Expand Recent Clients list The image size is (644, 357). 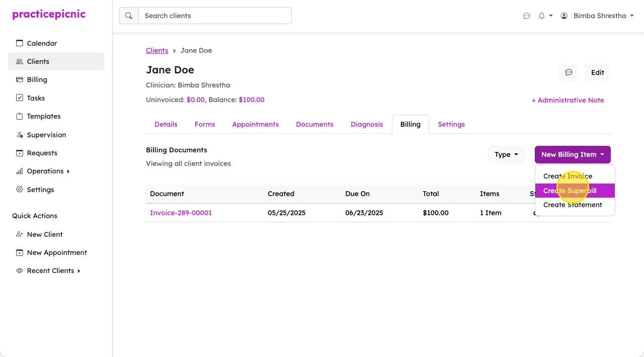click(x=56, y=271)
